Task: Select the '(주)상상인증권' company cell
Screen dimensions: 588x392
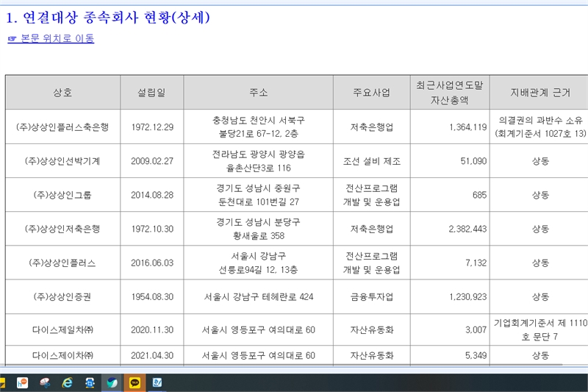Action: click(63, 297)
